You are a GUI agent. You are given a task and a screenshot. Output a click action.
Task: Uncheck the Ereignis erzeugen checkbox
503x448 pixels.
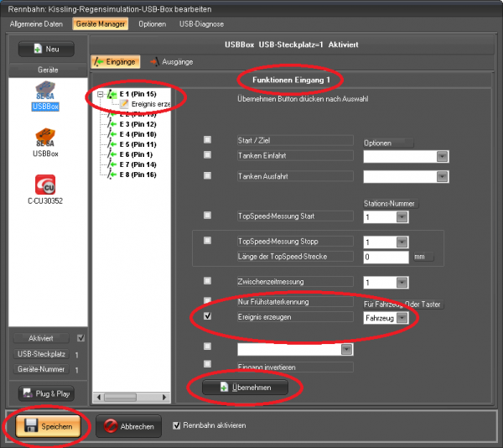coord(207,317)
